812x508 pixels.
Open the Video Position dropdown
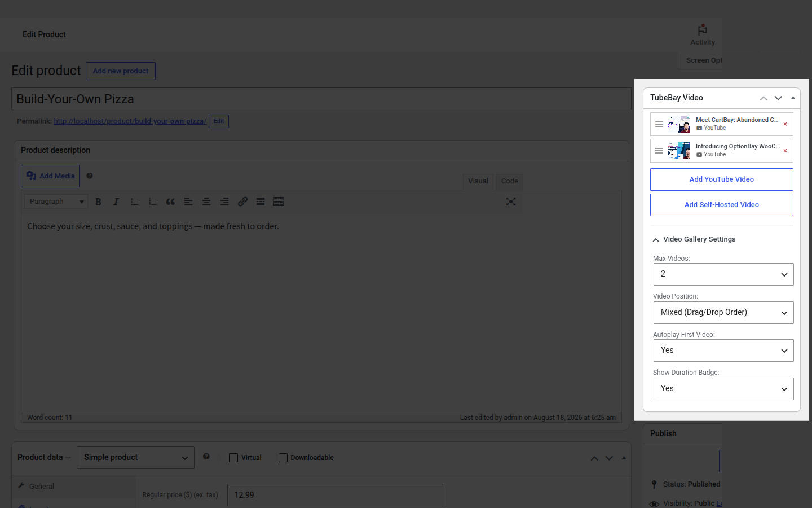click(x=723, y=313)
